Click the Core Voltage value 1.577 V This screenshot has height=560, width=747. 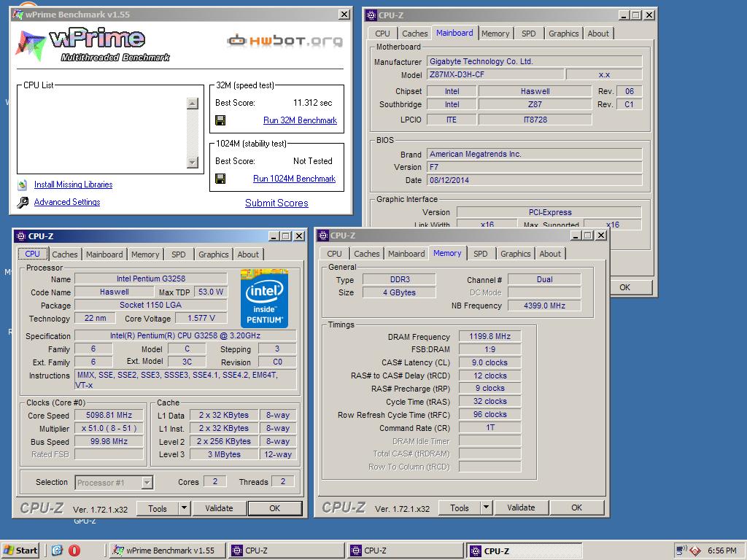(x=201, y=318)
